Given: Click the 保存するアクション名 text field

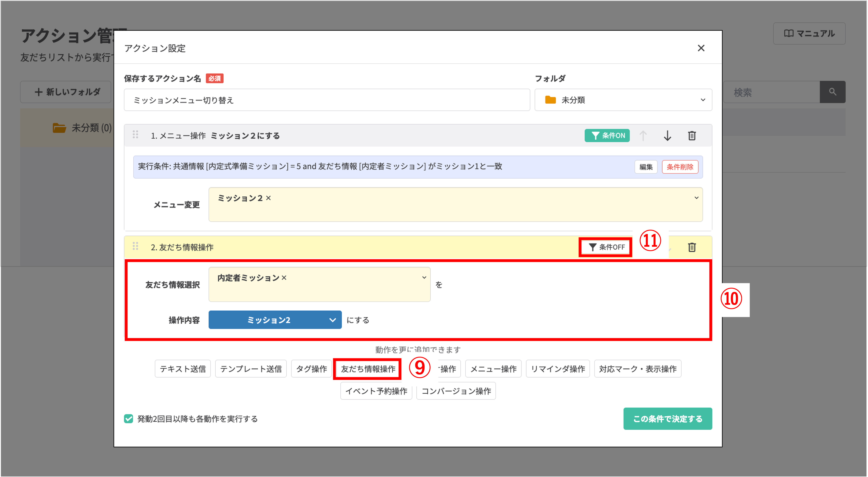Looking at the screenshot, I should [x=326, y=100].
